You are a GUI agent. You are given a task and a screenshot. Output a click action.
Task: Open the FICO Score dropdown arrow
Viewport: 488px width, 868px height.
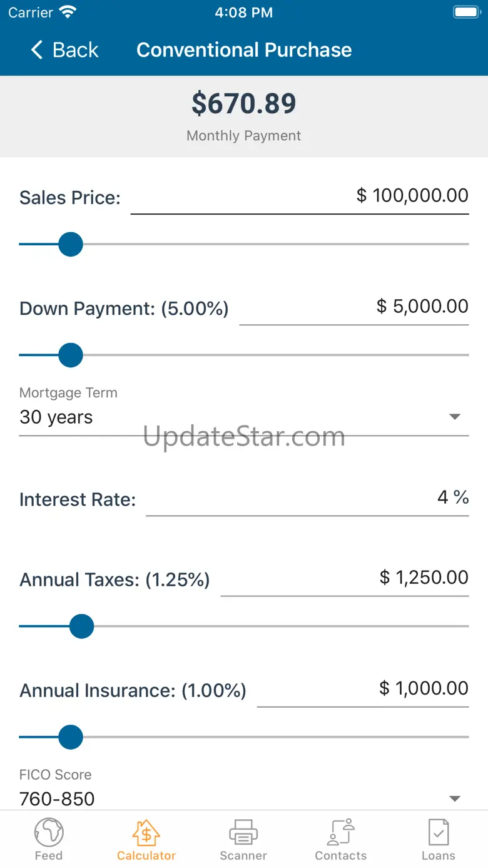pos(455,799)
